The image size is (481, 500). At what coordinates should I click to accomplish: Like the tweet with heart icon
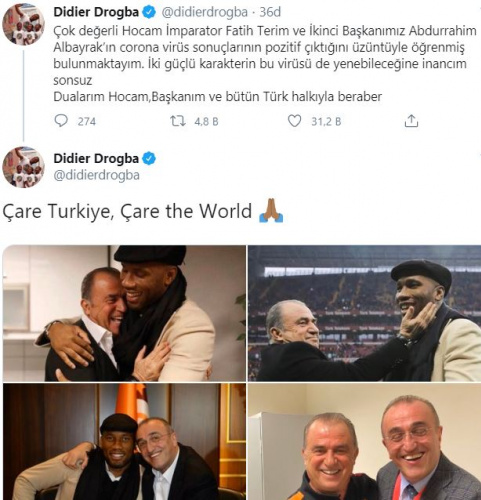tap(294, 121)
